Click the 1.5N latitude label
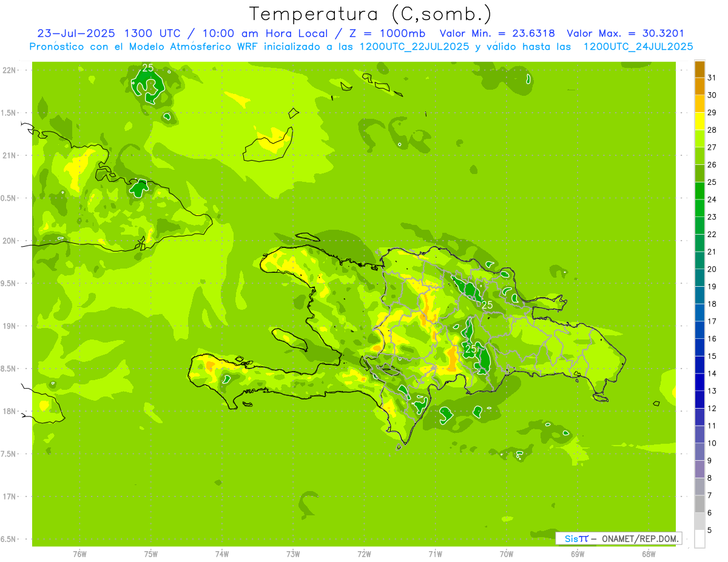Screen dimensions: 728x562 coord(8,113)
